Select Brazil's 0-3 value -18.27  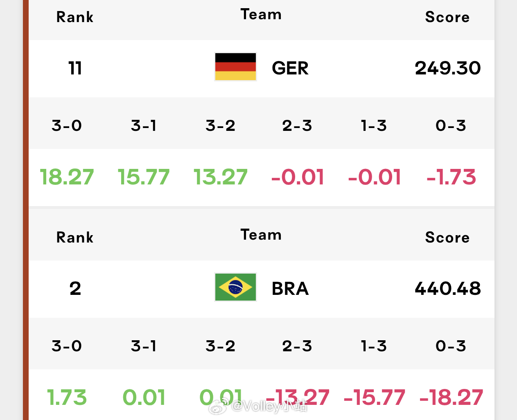click(451, 398)
